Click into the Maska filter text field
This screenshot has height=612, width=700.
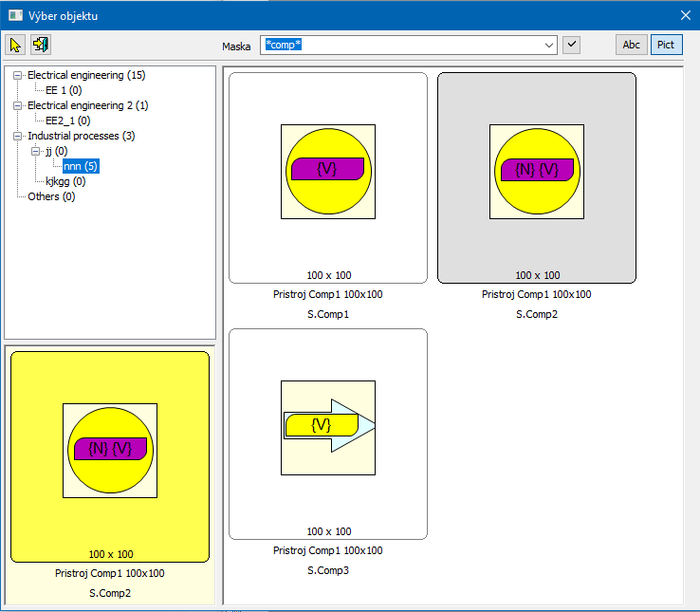(x=398, y=45)
